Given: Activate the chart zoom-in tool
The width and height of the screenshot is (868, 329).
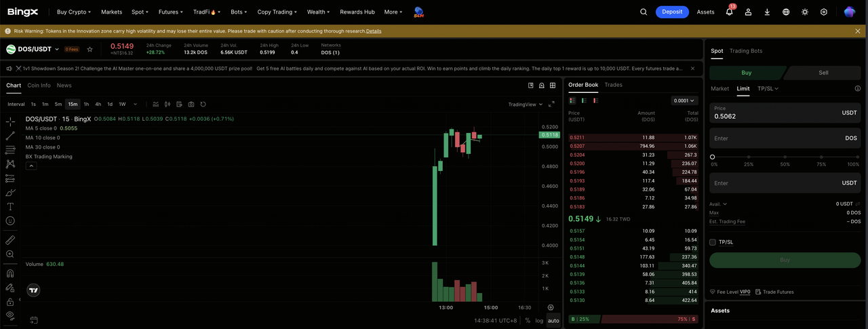Looking at the screenshot, I should pos(10,254).
